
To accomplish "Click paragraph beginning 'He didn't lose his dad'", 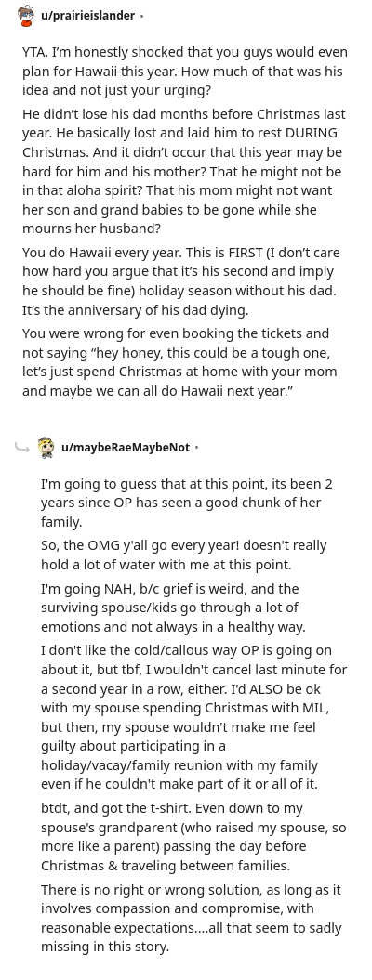I will [184, 171].
